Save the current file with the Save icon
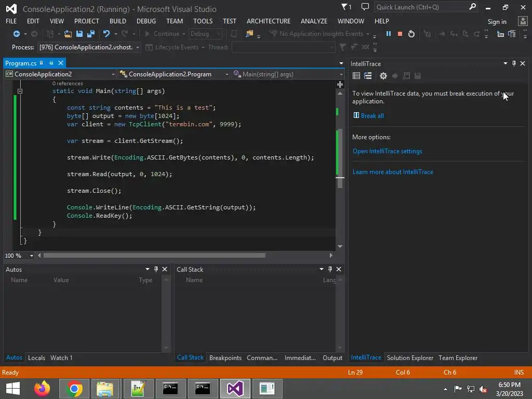Viewport: 532px width, 399px height. click(79, 34)
